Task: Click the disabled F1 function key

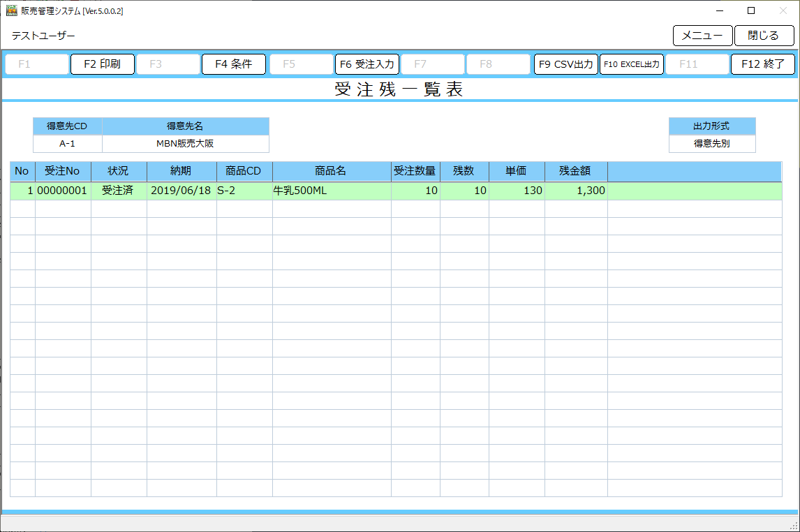Action: point(37,64)
